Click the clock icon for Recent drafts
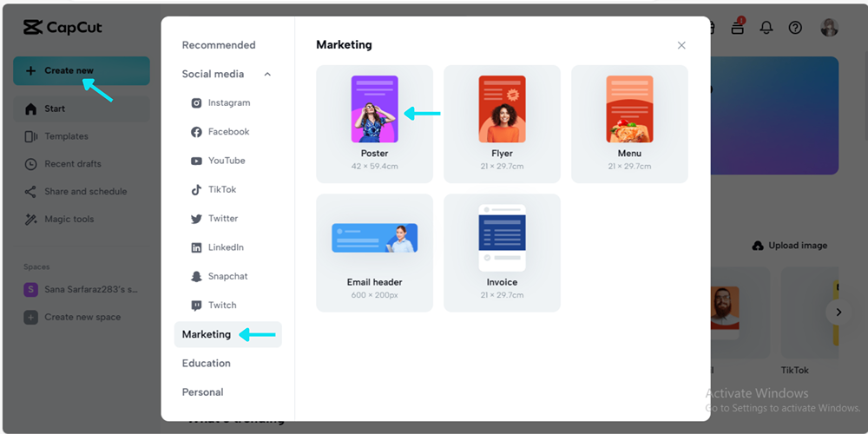 tap(31, 164)
